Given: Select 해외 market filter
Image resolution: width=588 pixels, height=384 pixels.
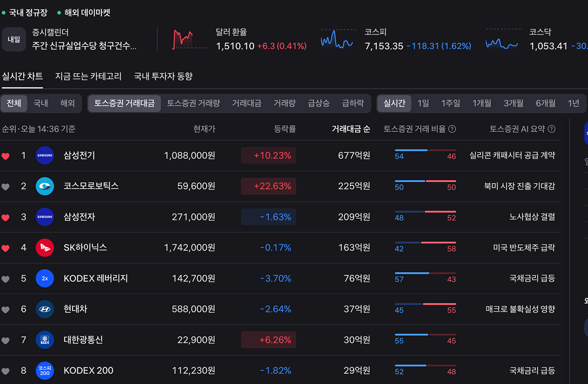Looking at the screenshot, I should click(x=68, y=103).
